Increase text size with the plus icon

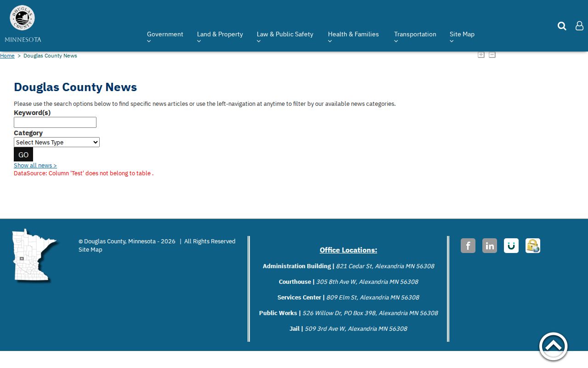point(481,55)
